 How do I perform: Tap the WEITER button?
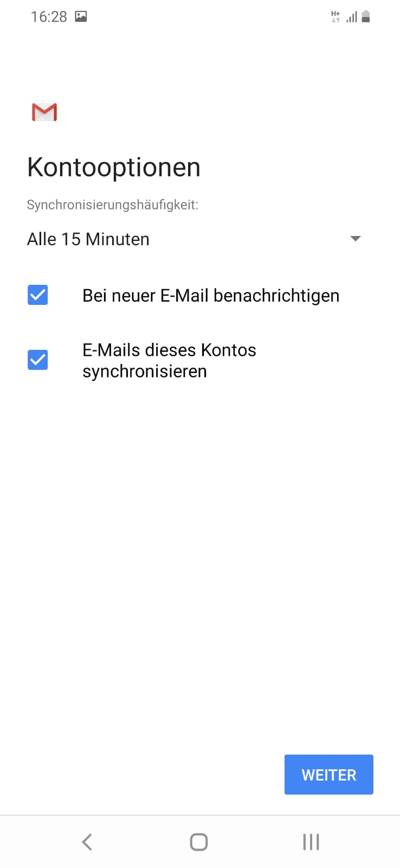pos(329,775)
